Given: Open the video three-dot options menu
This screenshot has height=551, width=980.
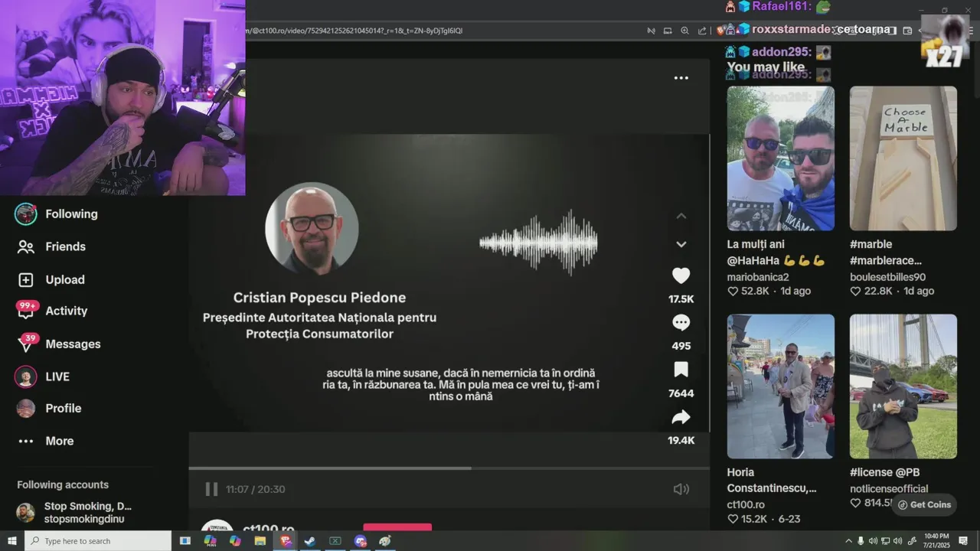Looking at the screenshot, I should [681, 78].
